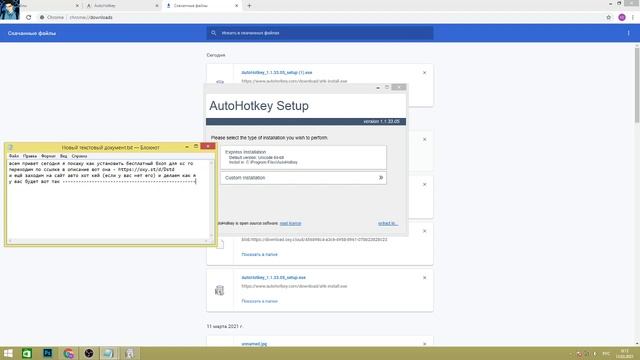Screen dimensions: 640x360
Task: Close the AutoHotkey browser tab
Action: (x=157, y=6)
